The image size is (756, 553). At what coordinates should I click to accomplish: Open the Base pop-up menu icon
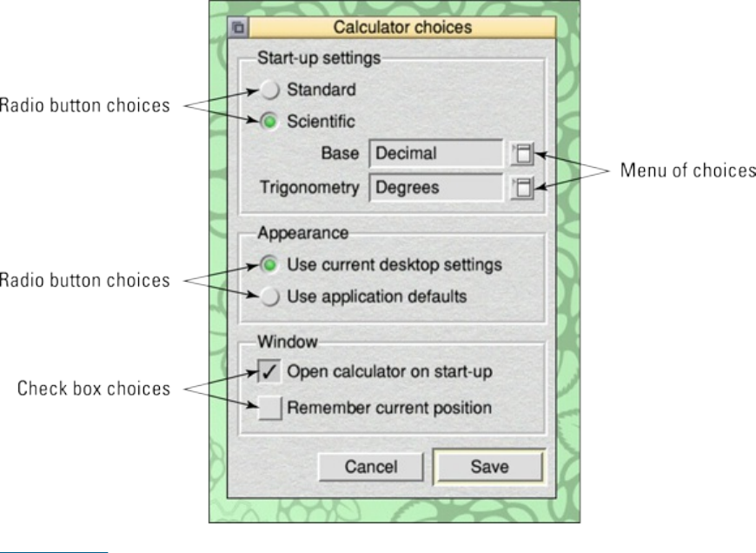(x=521, y=154)
